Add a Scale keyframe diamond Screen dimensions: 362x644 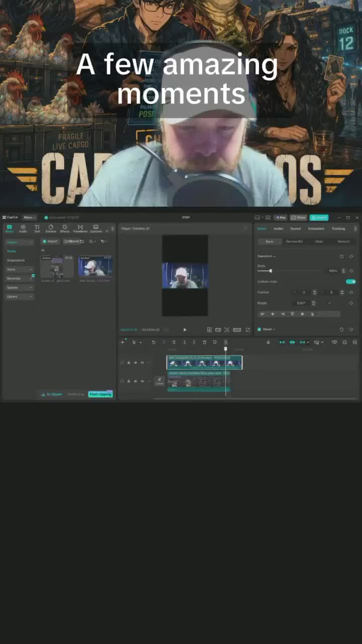(351, 271)
